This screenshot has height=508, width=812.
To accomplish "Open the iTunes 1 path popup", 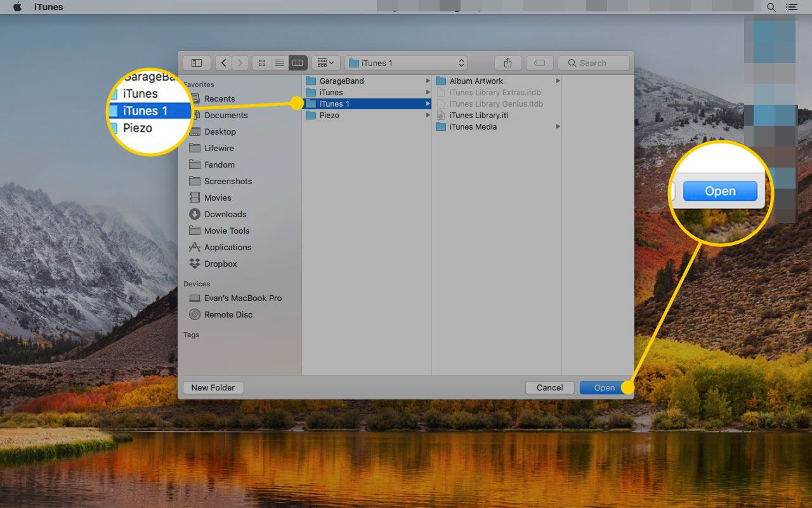I will point(406,63).
